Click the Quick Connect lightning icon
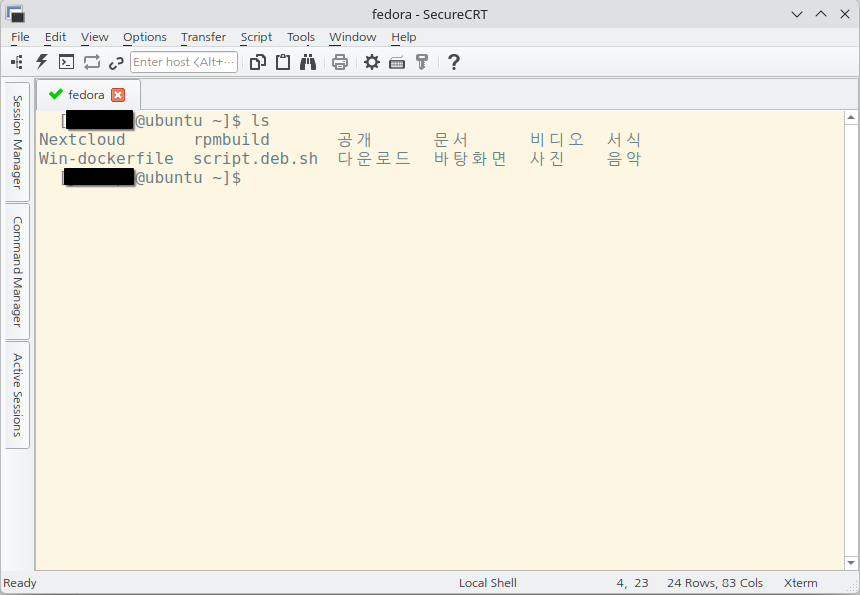The width and height of the screenshot is (860, 595). click(x=42, y=62)
